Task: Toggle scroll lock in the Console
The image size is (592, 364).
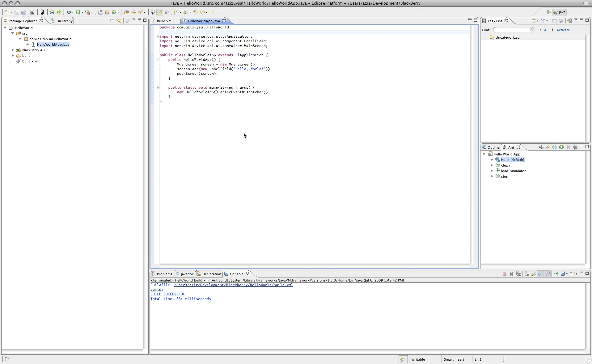Action: 534,274
